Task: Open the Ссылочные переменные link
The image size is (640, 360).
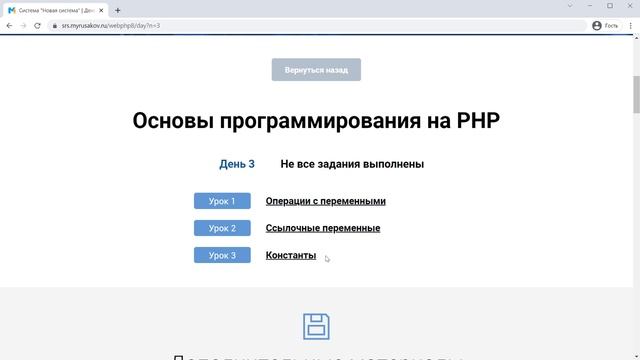Action: (323, 228)
